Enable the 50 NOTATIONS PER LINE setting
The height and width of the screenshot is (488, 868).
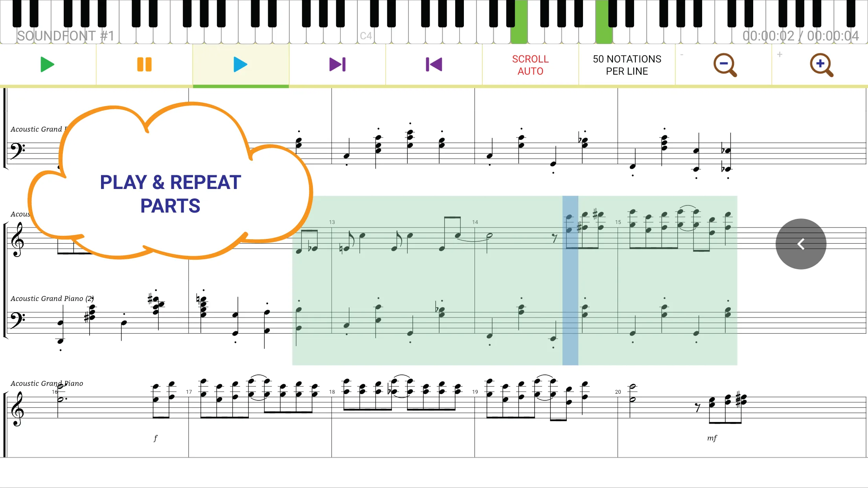[x=627, y=64]
